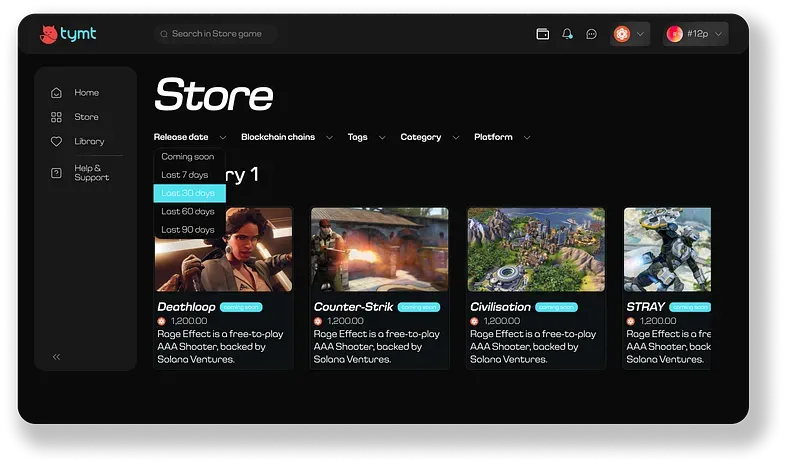The width and height of the screenshot is (786, 465).
Task: Expand the #12p account dropdown arrow
Action: coord(718,34)
